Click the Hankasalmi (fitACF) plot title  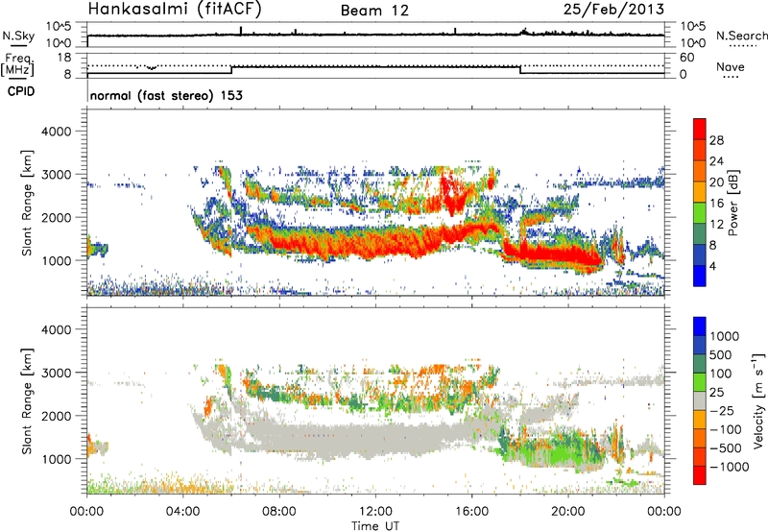click(175, 9)
